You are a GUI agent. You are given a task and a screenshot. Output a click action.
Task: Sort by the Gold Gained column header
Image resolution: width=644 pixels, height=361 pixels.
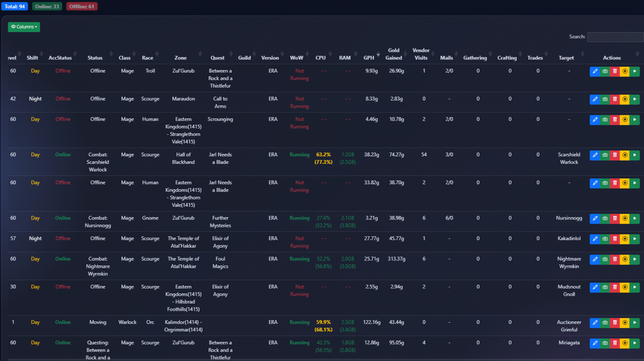coord(394,54)
